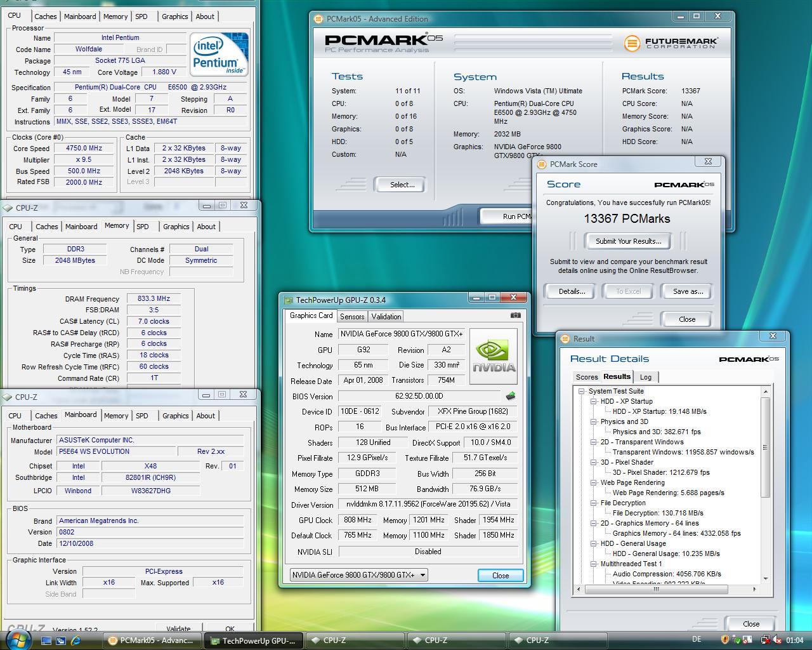Collapse the Physics and 3D node
812x650 pixels.
[594, 421]
